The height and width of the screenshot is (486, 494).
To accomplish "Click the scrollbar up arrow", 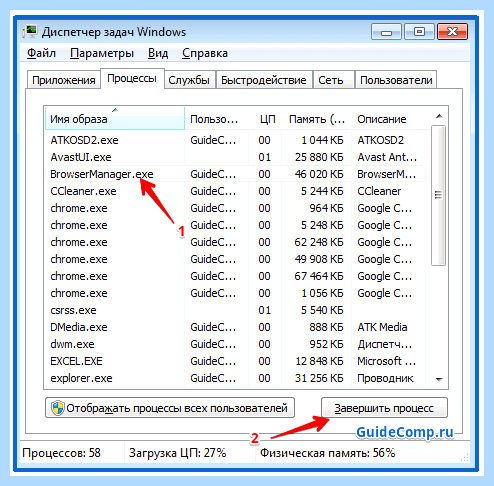I will pos(439,116).
